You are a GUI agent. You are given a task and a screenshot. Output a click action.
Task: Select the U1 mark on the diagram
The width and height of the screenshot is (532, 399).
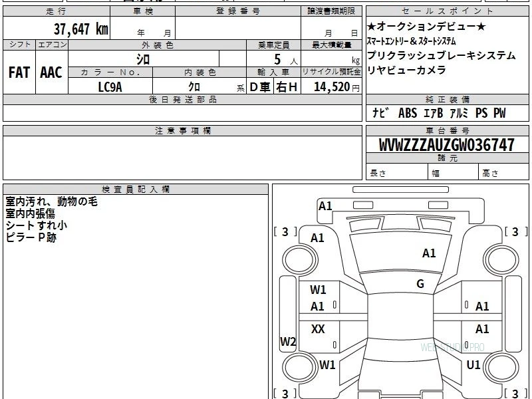(x=473, y=365)
